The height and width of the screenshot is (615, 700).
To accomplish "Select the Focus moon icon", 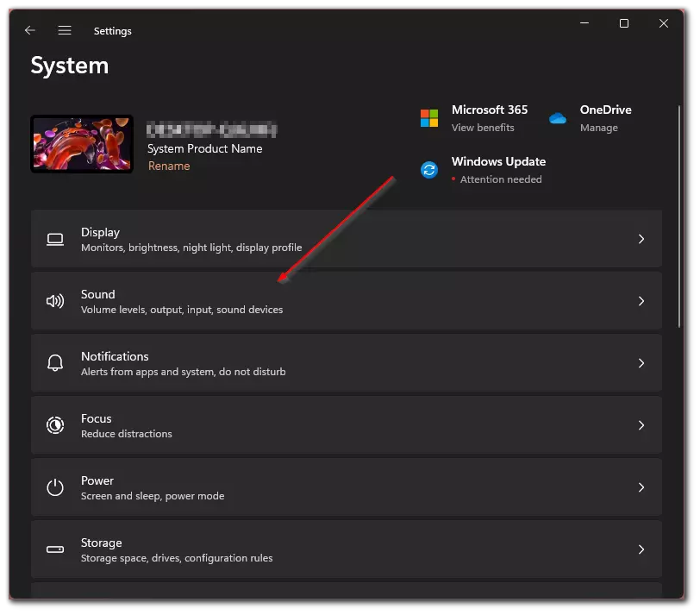I will click(x=55, y=425).
